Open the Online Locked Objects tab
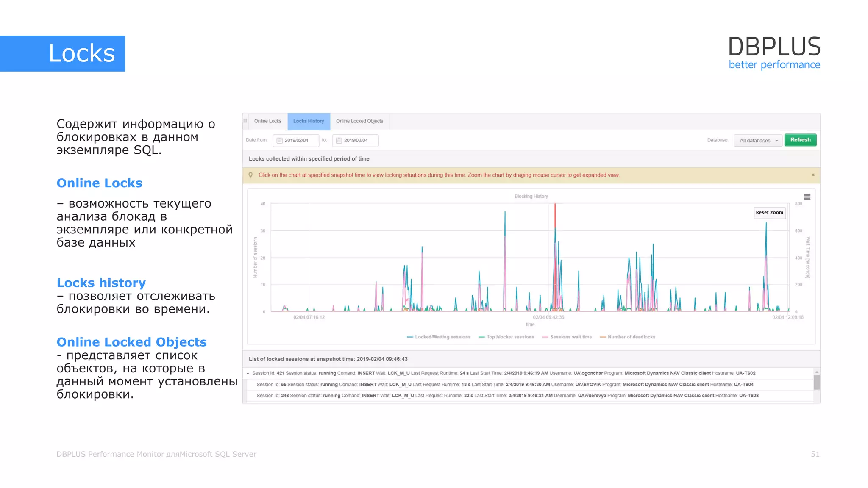Image resolution: width=868 pixels, height=488 pixels. pos(359,121)
